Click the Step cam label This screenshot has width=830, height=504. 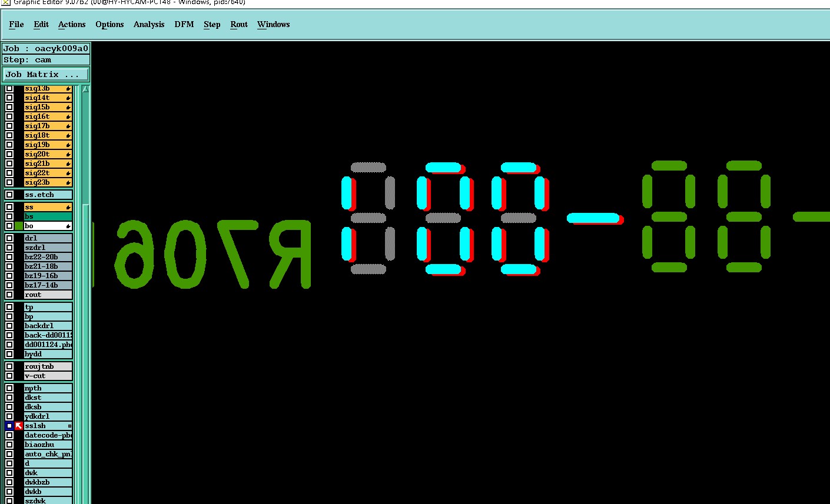point(46,59)
